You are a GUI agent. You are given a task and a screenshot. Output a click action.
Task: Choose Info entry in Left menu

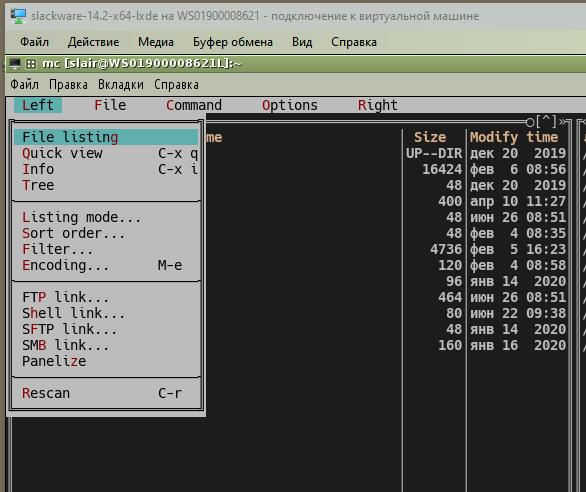106,169
